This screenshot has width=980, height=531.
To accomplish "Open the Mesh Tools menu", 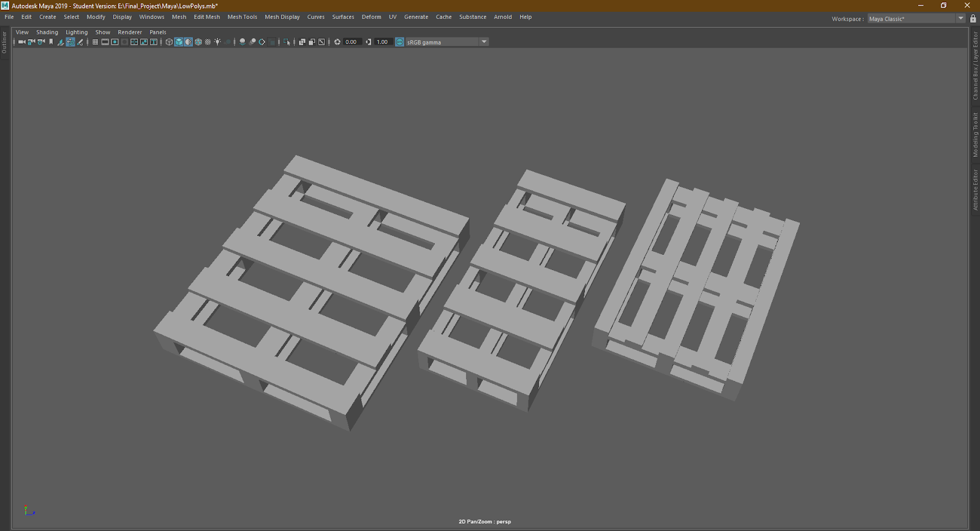I will (x=242, y=17).
